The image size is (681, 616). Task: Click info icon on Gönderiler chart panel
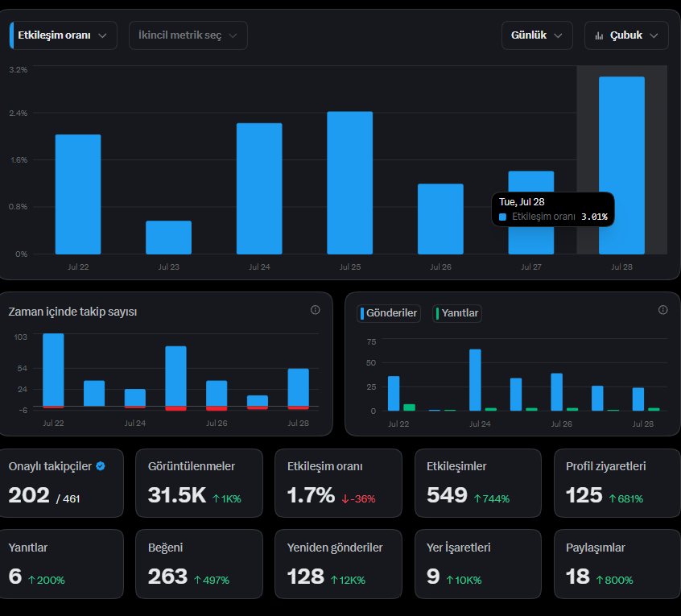[x=662, y=310]
